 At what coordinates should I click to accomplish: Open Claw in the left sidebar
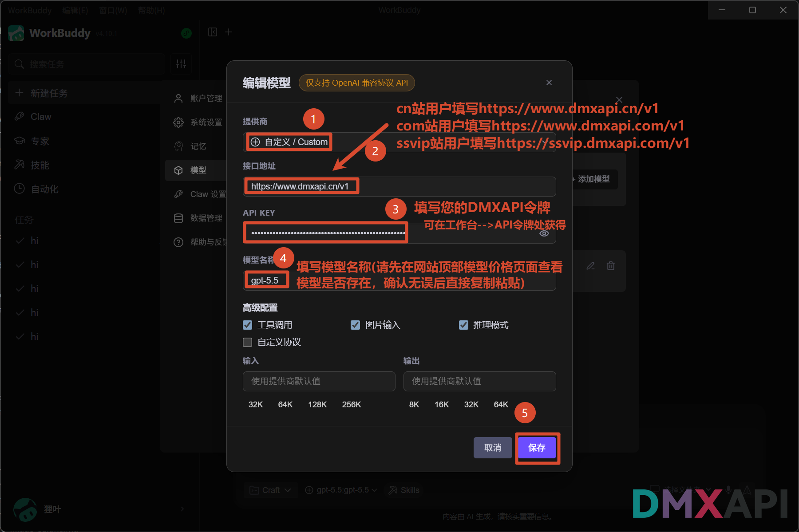point(84,117)
